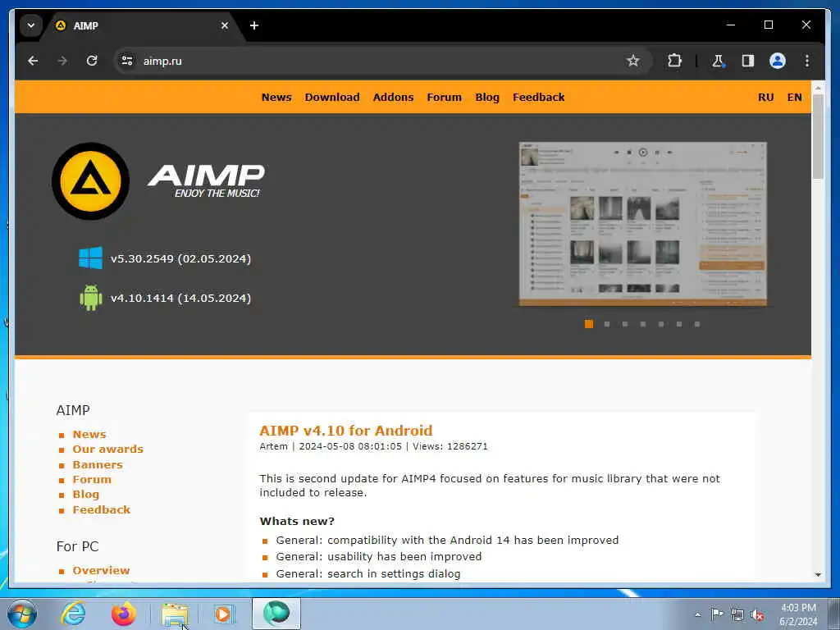840x630 pixels.
Task: Open the AIMP v4.10 for Android article
Action: click(x=345, y=431)
